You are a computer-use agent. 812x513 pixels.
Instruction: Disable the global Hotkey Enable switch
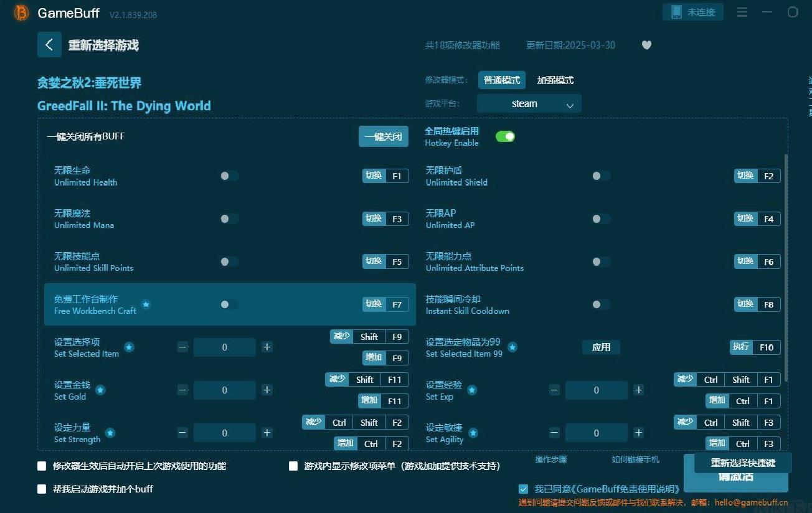505,136
